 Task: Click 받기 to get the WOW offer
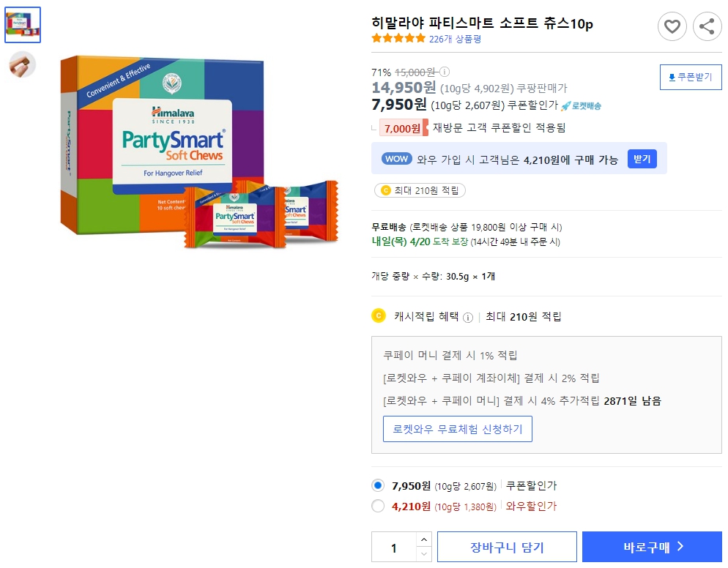coord(642,159)
